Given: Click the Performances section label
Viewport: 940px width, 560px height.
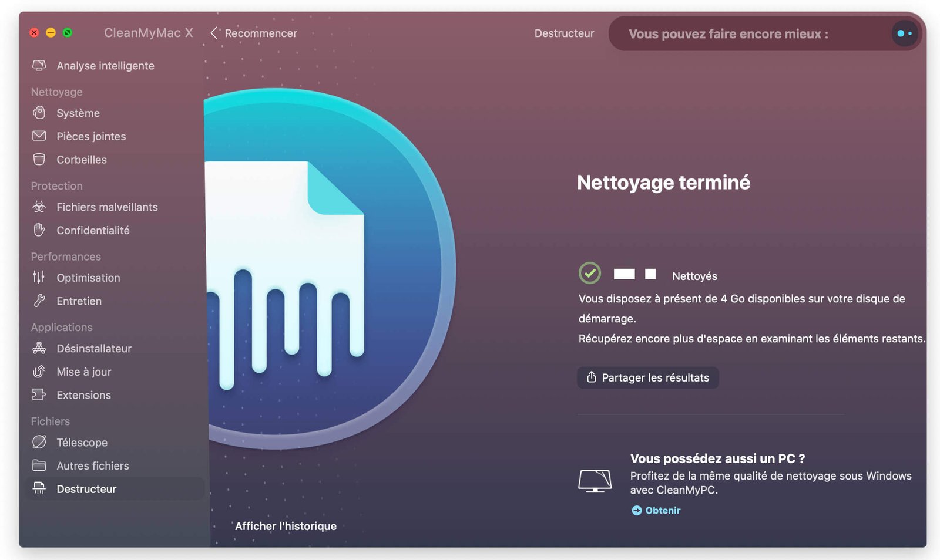Looking at the screenshot, I should (x=66, y=257).
